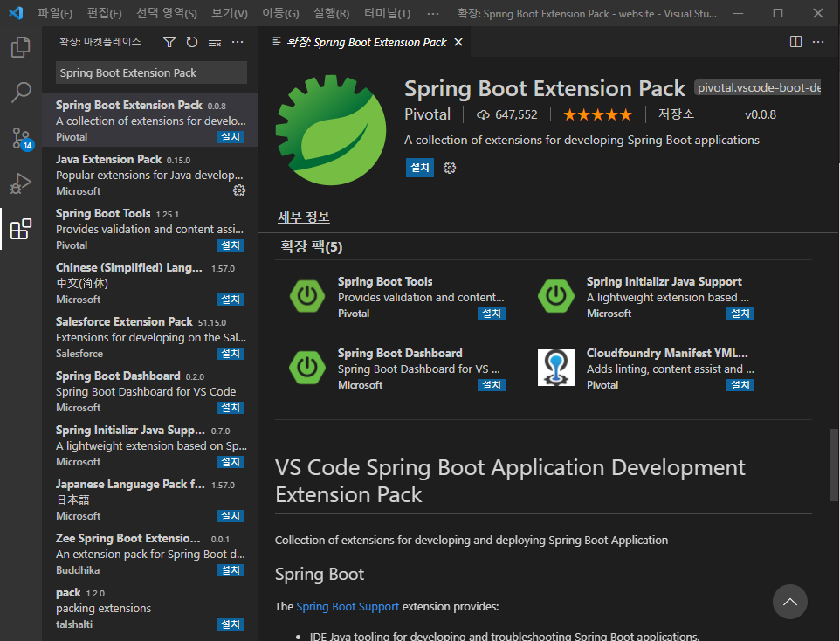Select the Spring Boot Extension Pack editor tab
The width and height of the screenshot is (840, 641).
[x=358, y=41]
